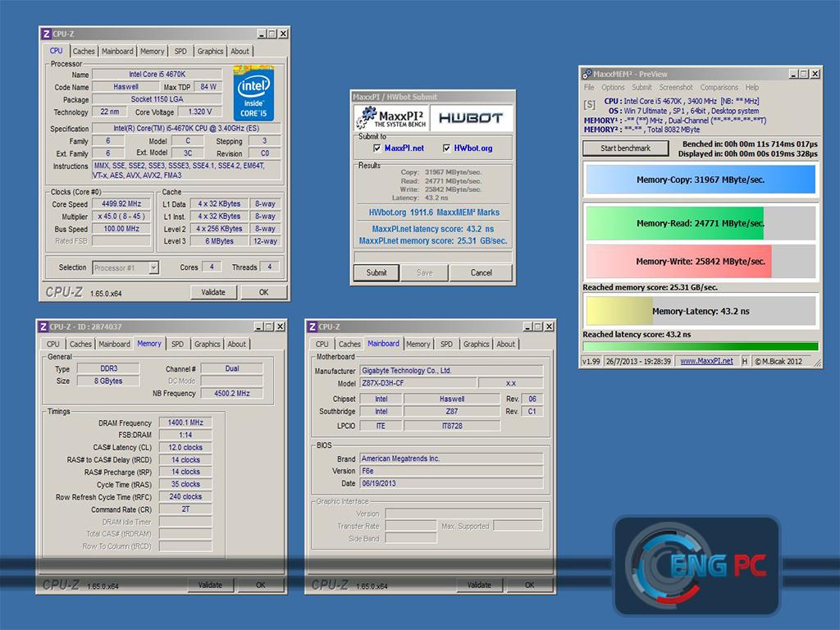This screenshot has width=840, height=630.
Task: Click the Z87X-D3H-CF model field
Action: (418, 383)
